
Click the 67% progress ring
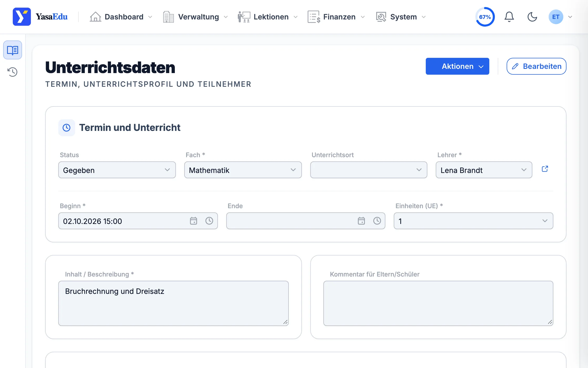pyautogui.click(x=485, y=17)
